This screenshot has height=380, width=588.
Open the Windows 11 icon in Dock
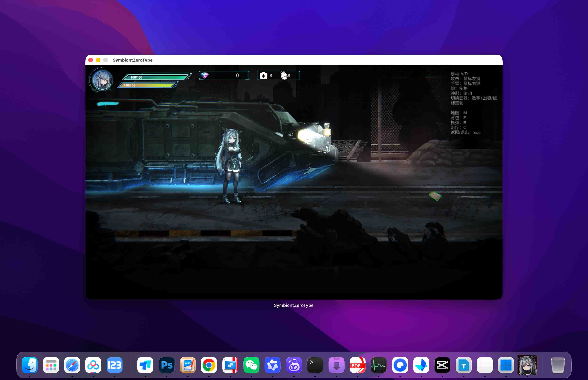[x=506, y=365]
